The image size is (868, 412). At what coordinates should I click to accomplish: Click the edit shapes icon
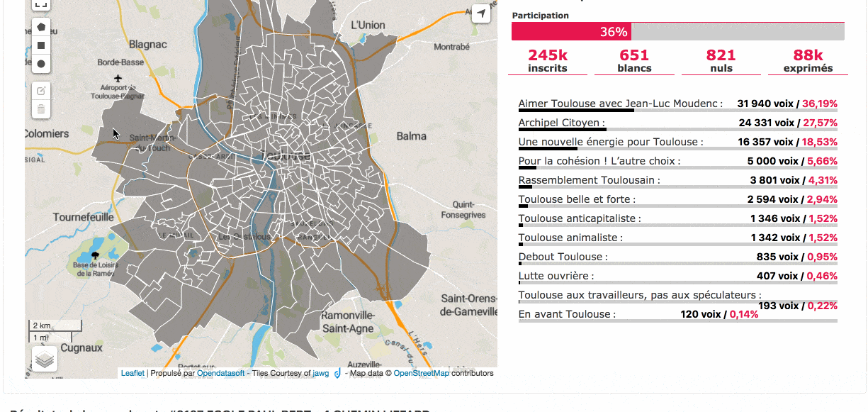[41, 91]
